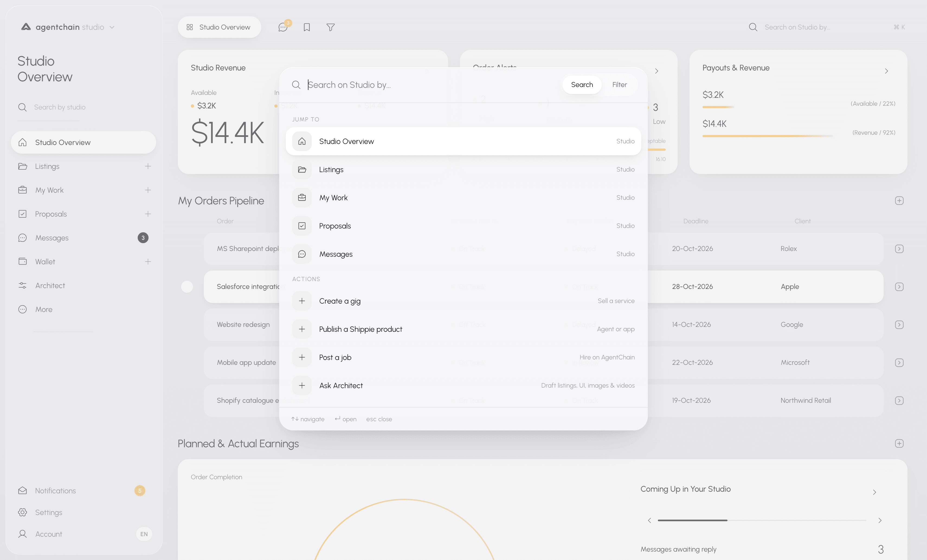The width and height of the screenshot is (927, 560).
Task: Click the Studio Overview button in top bar
Action: point(219,27)
